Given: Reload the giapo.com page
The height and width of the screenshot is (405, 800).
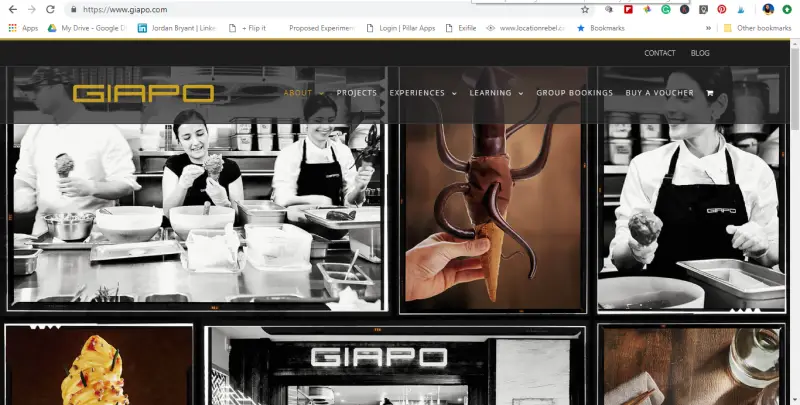Looking at the screenshot, I should pyautogui.click(x=50, y=9).
